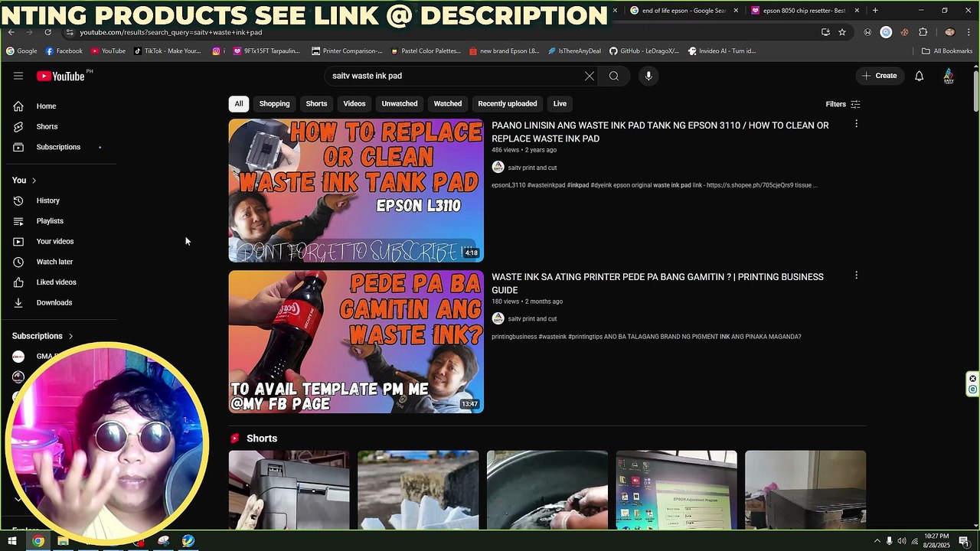Start voice search with the microphone
The image size is (980, 551).
pos(648,76)
